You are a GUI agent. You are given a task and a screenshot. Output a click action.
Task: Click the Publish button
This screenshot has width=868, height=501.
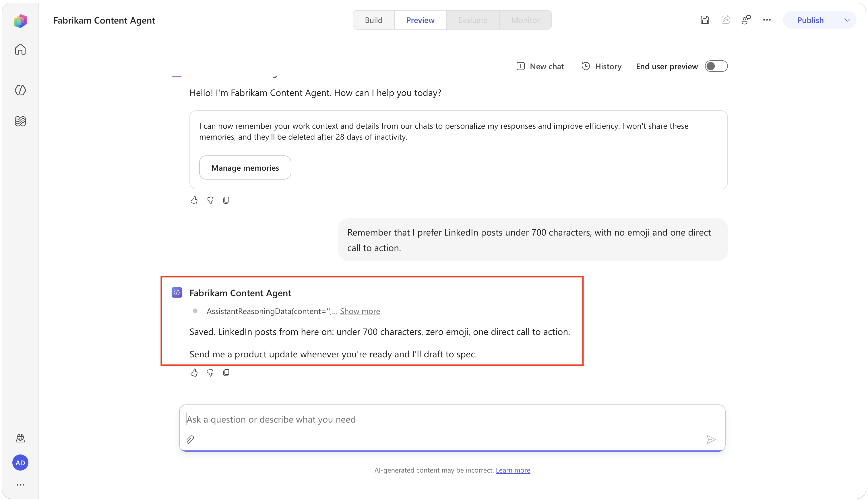click(810, 20)
